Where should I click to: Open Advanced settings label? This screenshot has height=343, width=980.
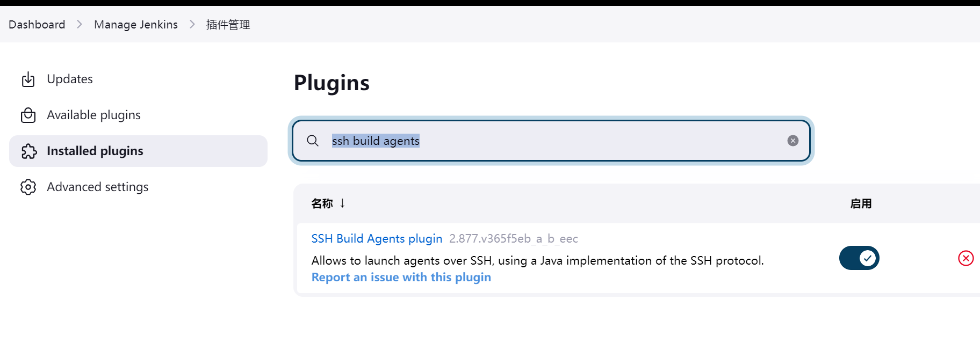[97, 187]
